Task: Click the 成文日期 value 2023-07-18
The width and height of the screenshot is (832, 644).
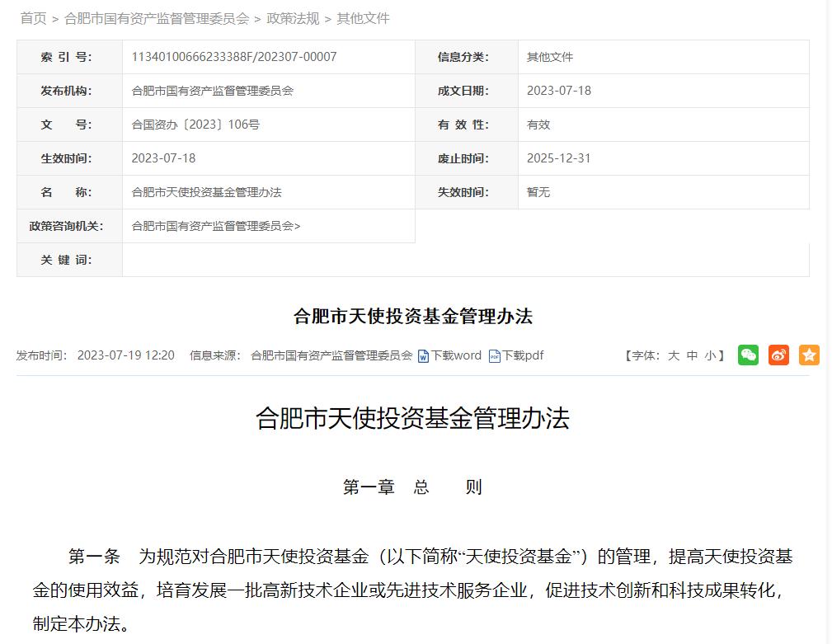Action: 559,91
